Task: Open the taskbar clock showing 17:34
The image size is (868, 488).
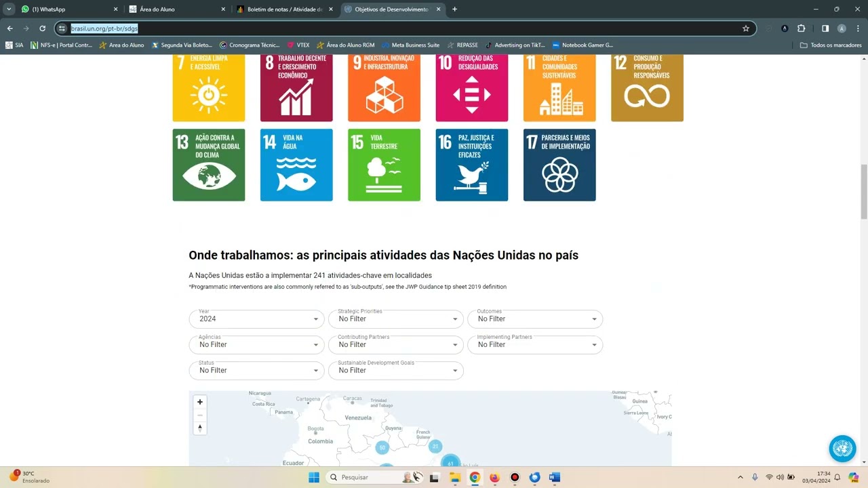Action: click(816, 477)
